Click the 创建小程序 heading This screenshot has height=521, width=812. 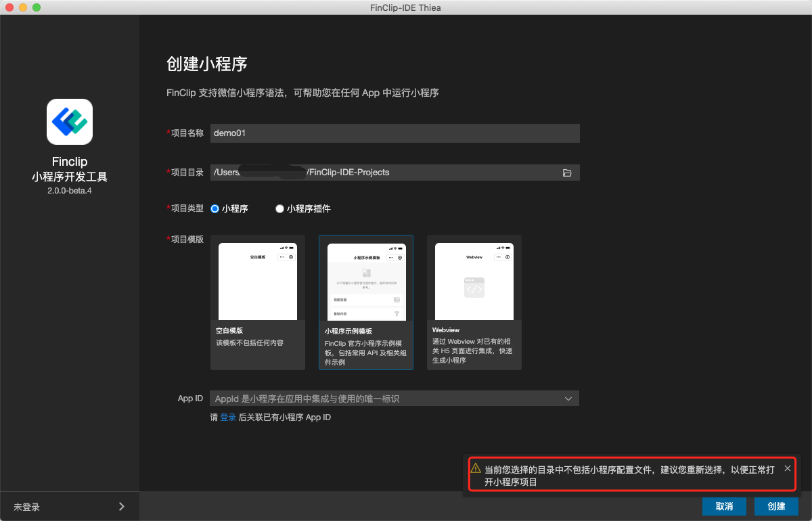(x=207, y=64)
